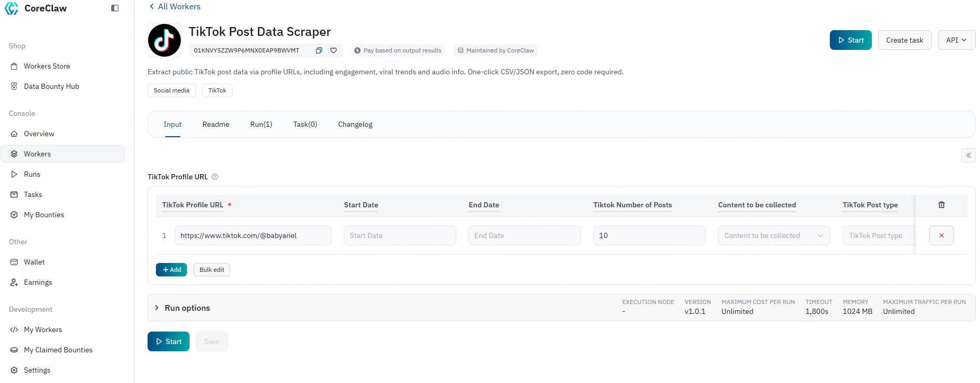Click the Create task button
Viewport: 980px width, 383px height.
coord(904,40)
